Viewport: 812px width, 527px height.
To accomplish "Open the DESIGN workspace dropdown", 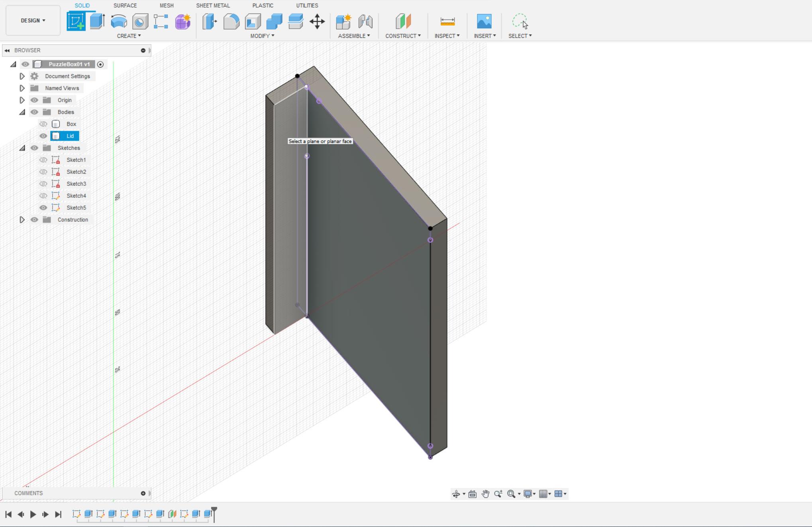I will click(33, 20).
